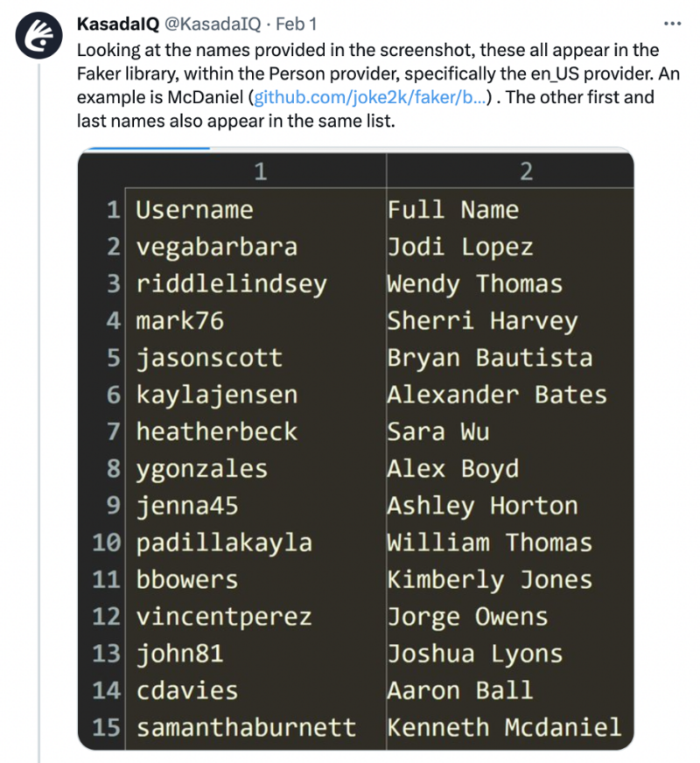Viewport: 700px width, 763px height.
Task: Select the padillakayla username cell
Action: (x=224, y=542)
